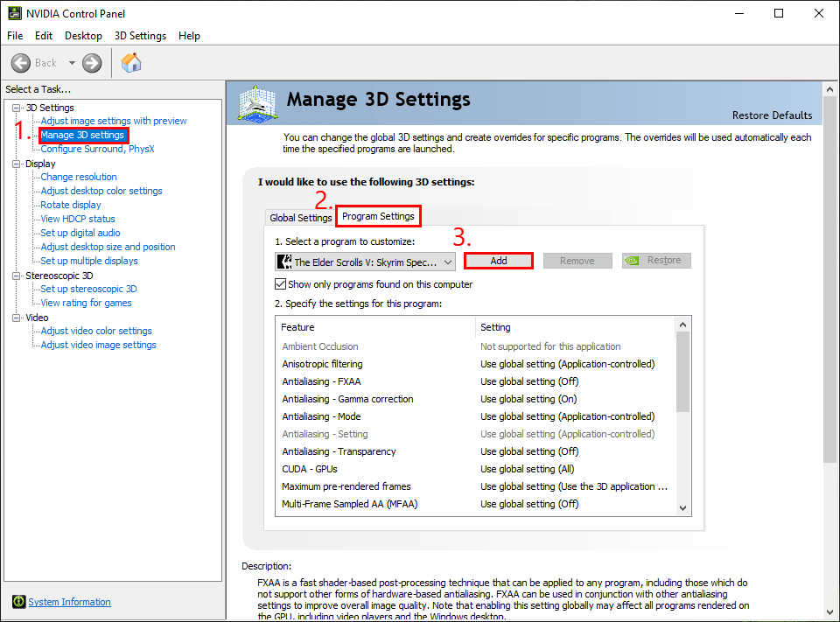The image size is (840, 622).
Task: Collapse the Display tree node
Action: pyautogui.click(x=14, y=163)
